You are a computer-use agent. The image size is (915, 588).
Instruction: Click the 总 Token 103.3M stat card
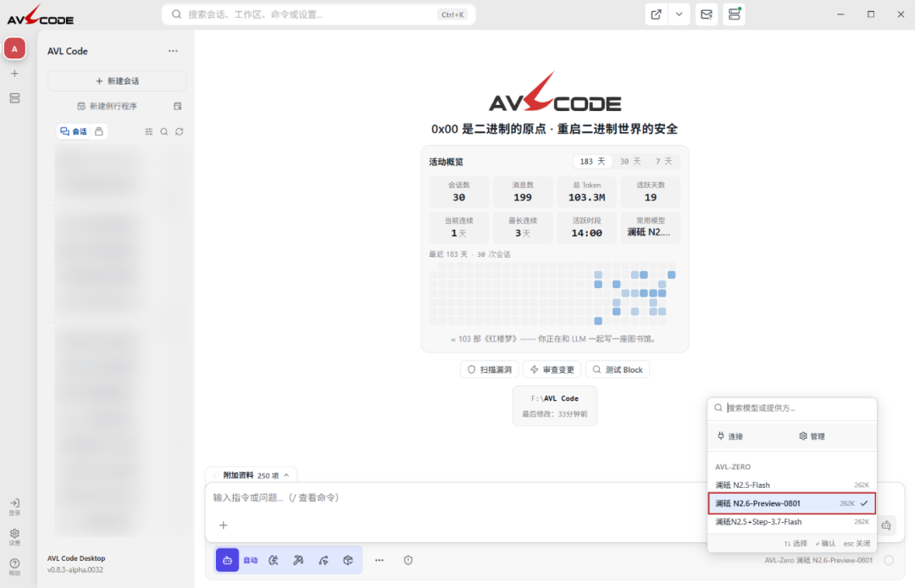586,192
